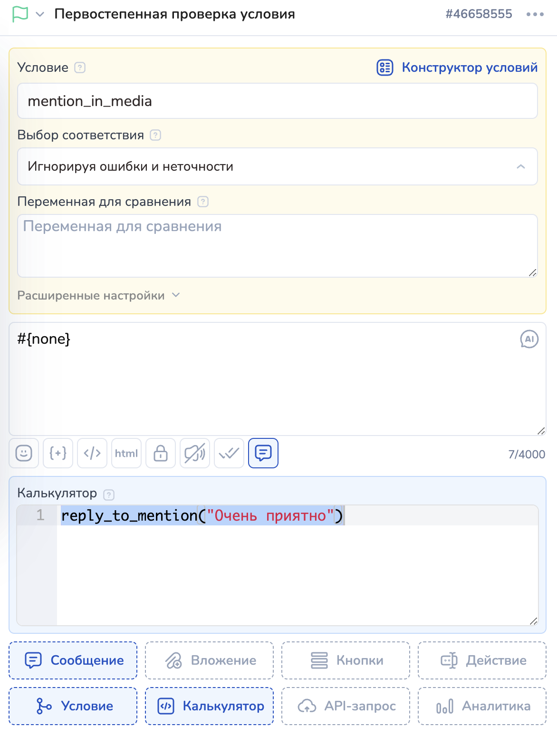Expand the chevron next to flag icon
The image size is (557, 756).
pos(40,14)
